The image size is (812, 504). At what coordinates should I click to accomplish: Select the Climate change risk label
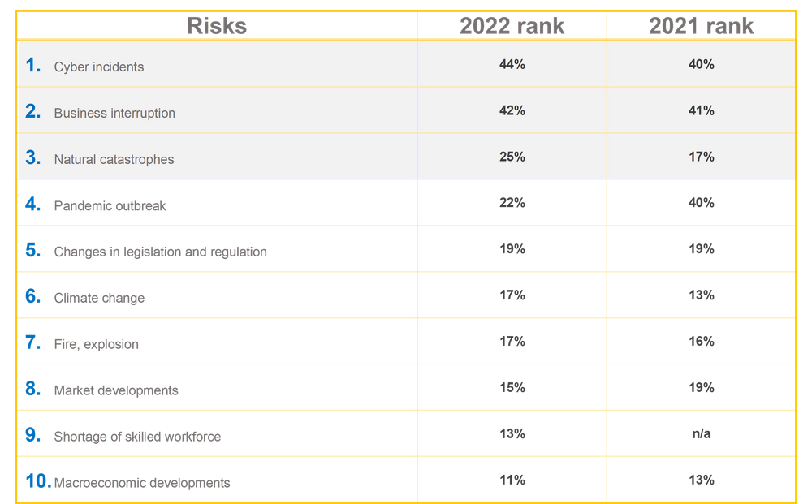pos(99,298)
